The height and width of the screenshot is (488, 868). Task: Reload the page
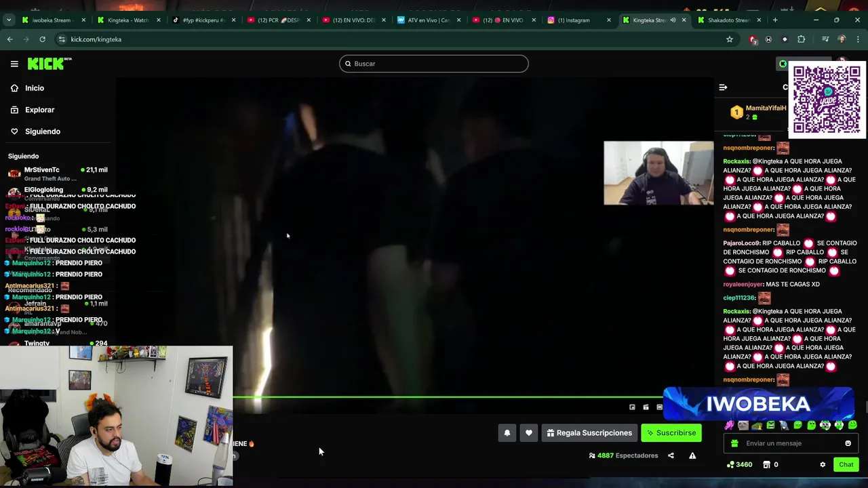[x=42, y=39]
